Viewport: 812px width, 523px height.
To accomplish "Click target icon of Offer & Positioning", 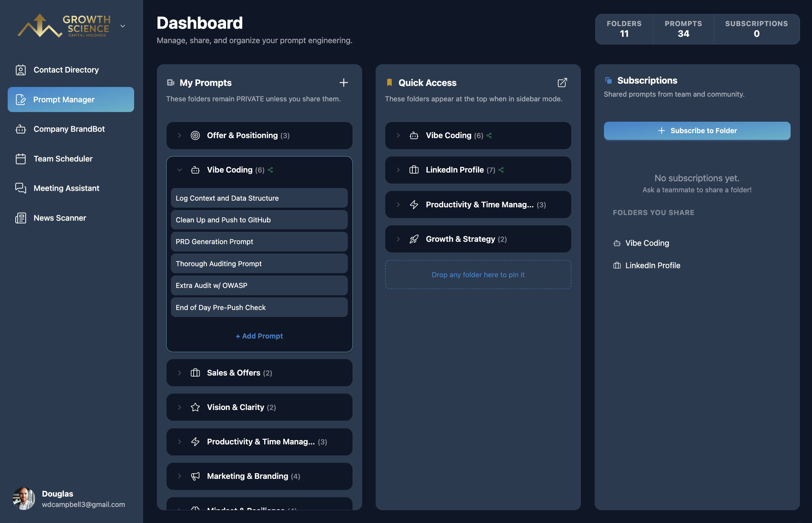I will 195,135.
